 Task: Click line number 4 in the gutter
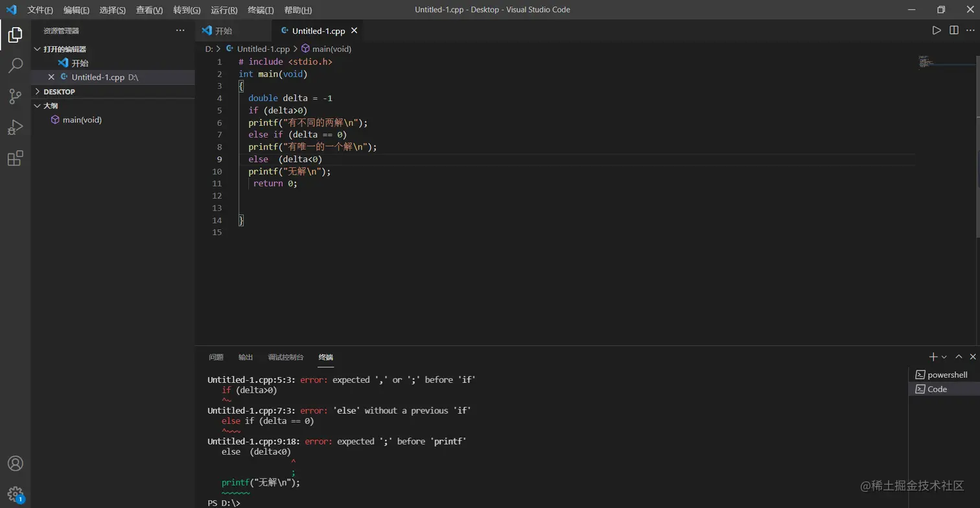219,98
